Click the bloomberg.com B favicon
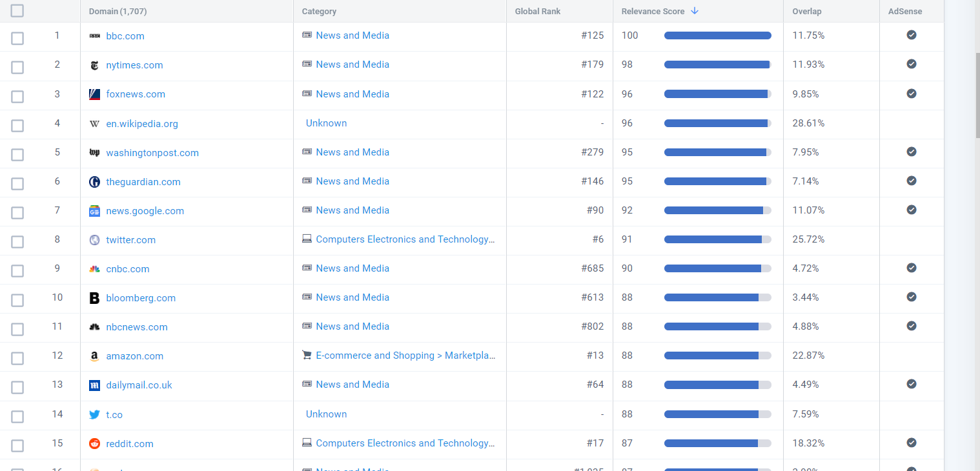Viewport: 980px width, 471px height. pyautogui.click(x=94, y=298)
